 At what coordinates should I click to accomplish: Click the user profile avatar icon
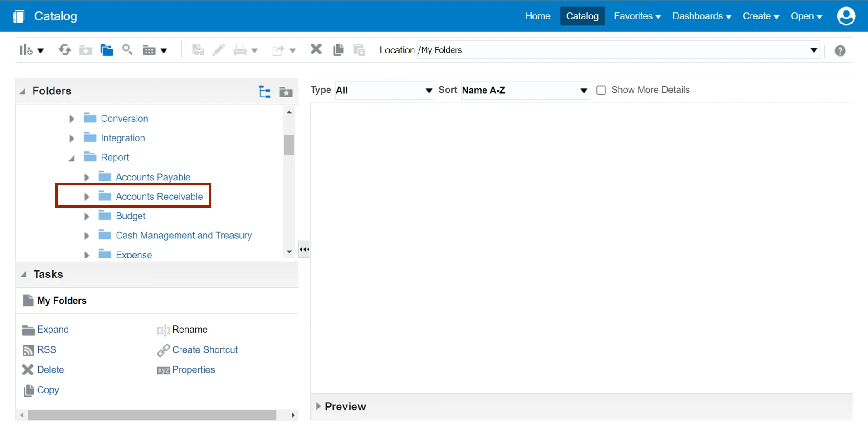tap(846, 16)
